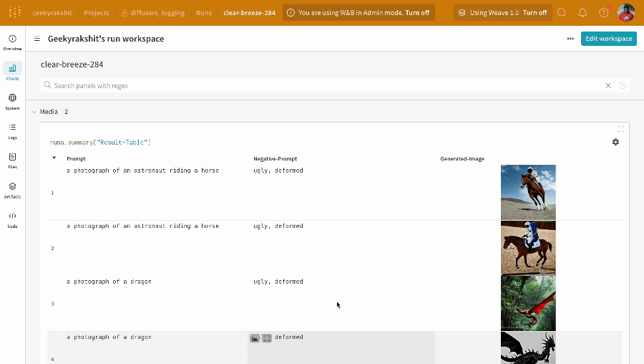Toggle the hamburger sidebar menu

[37, 39]
